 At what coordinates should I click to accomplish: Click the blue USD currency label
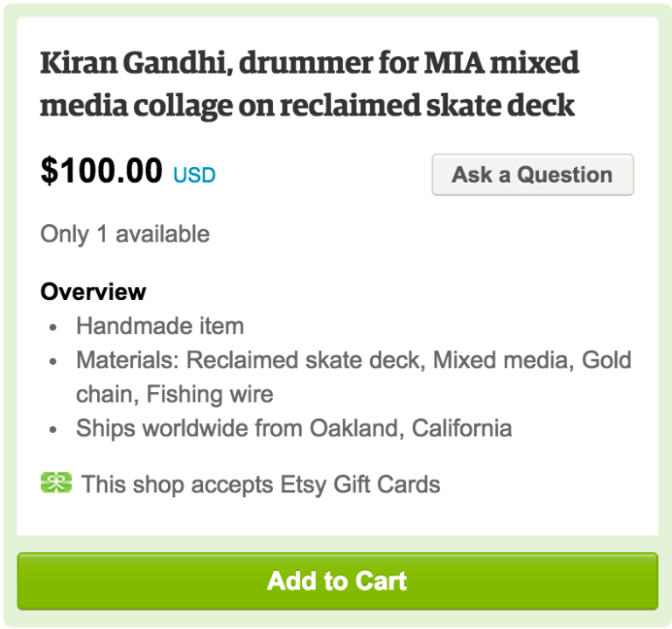click(194, 175)
